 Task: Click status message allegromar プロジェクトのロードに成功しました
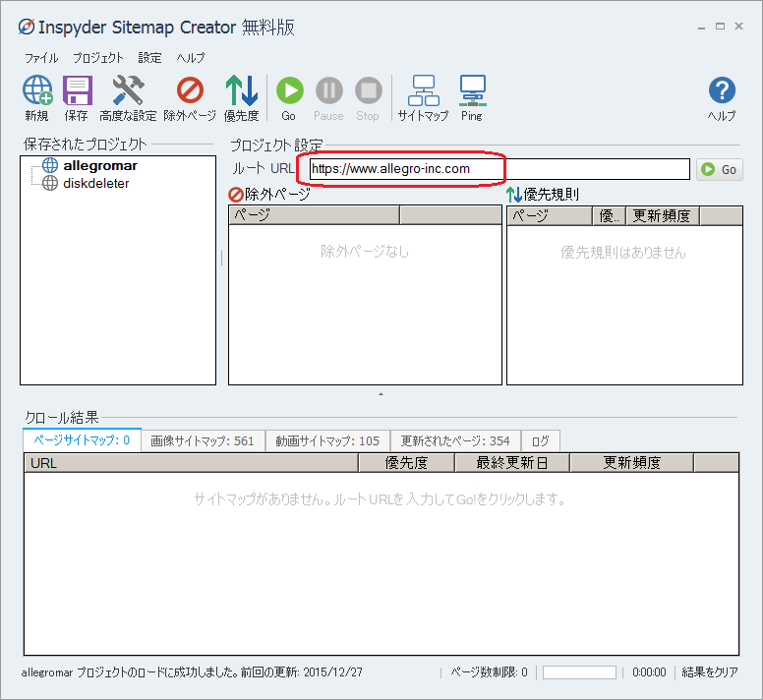(x=130, y=672)
